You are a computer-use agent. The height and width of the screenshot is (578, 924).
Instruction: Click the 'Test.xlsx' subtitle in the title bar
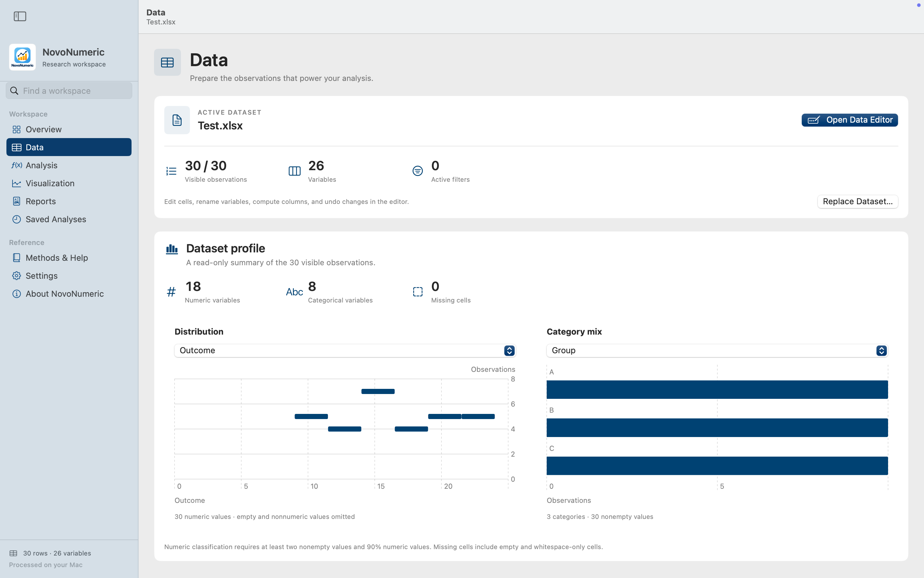[x=161, y=22]
